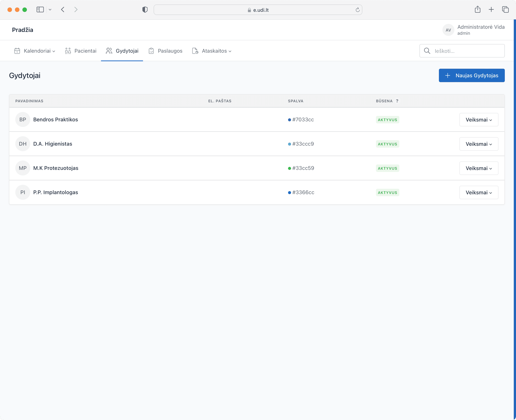Click the privacy shield icon
Screen dimensions: 516x420
[x=145, y=10]
